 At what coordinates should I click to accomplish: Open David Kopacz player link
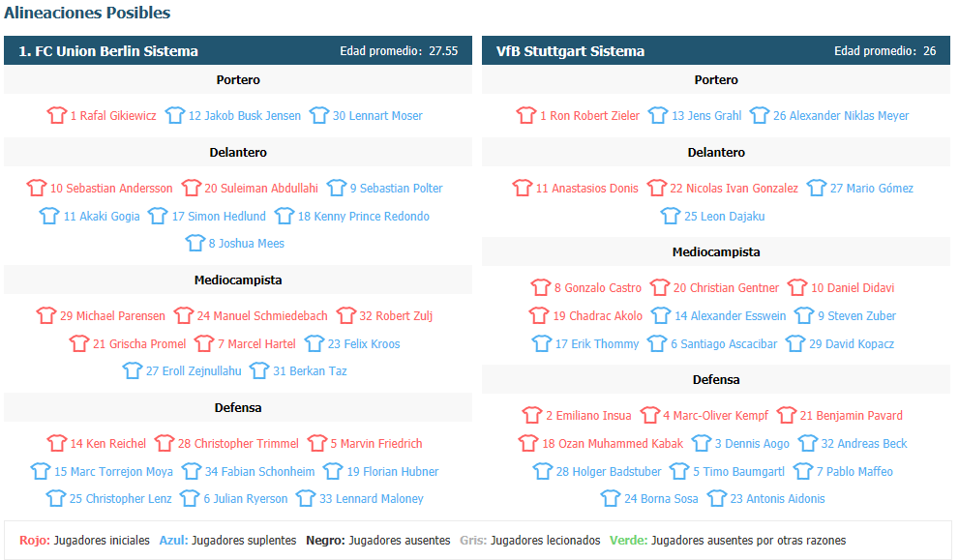(852, 344)
